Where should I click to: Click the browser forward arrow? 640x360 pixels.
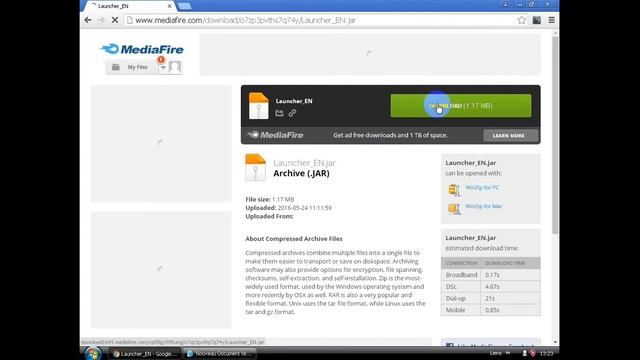click(x=101, y=20)
